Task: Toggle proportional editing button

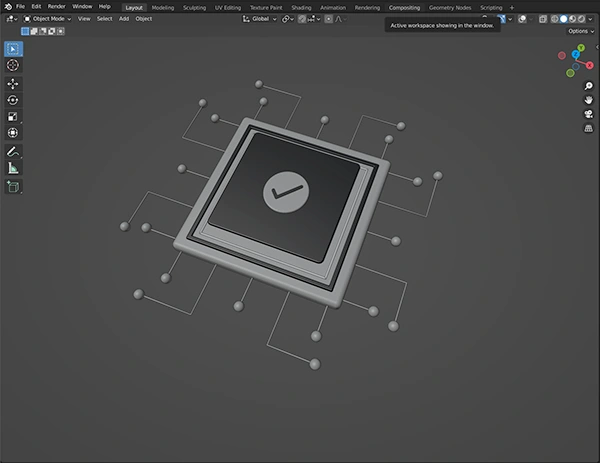Action: [x=329, y=19]
